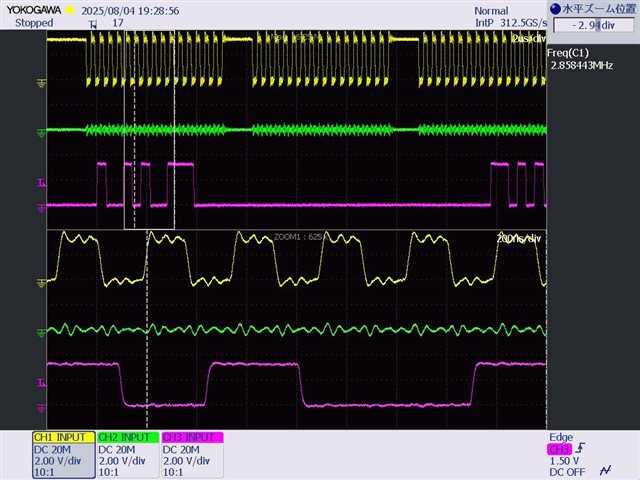The height and width of the screenshot is (480, 640).
Task: Click the white zoom box in the main waveform
Action: click(149, 130)
